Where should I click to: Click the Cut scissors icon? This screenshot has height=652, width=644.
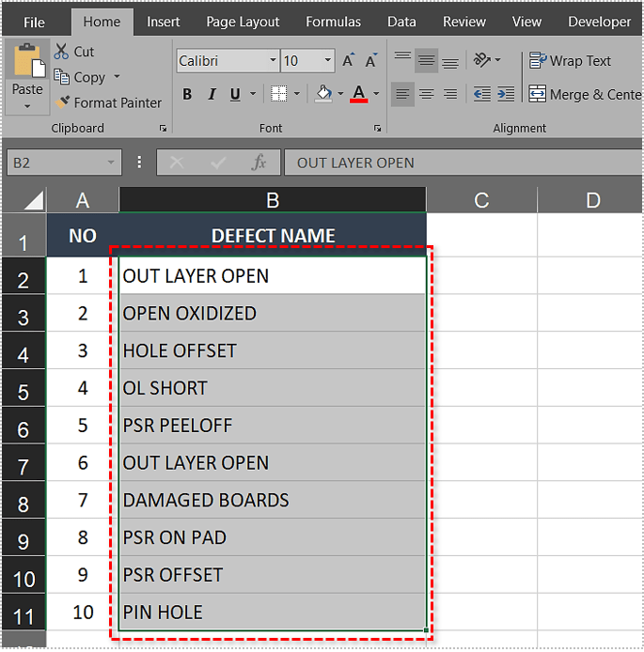point(62,52)
